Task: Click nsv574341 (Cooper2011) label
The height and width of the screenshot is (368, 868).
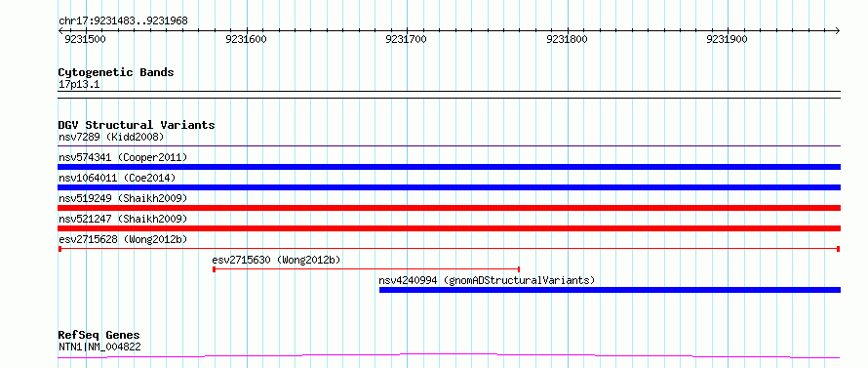Action: click(123, 157)
